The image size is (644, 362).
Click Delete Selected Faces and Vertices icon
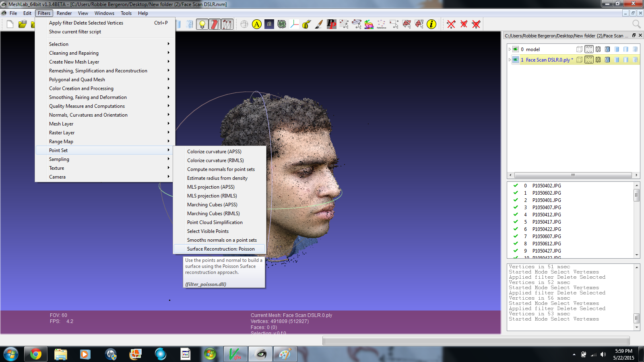(476, 24)
